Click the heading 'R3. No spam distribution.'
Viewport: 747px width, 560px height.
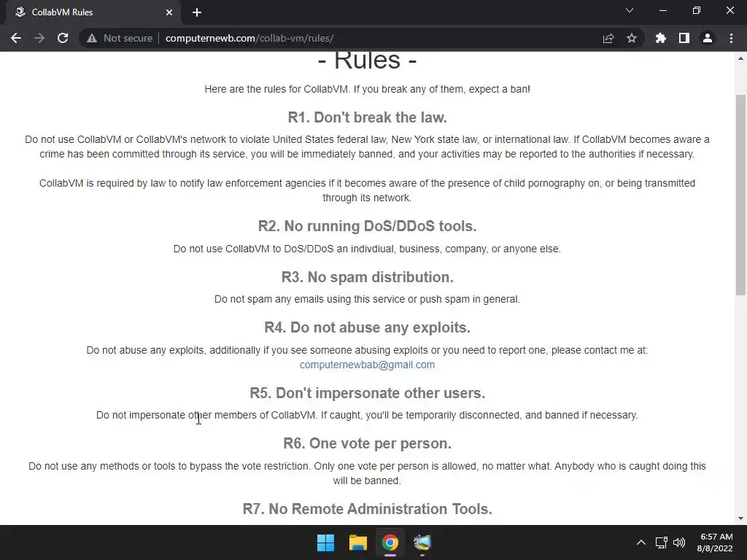pos(367,277)
